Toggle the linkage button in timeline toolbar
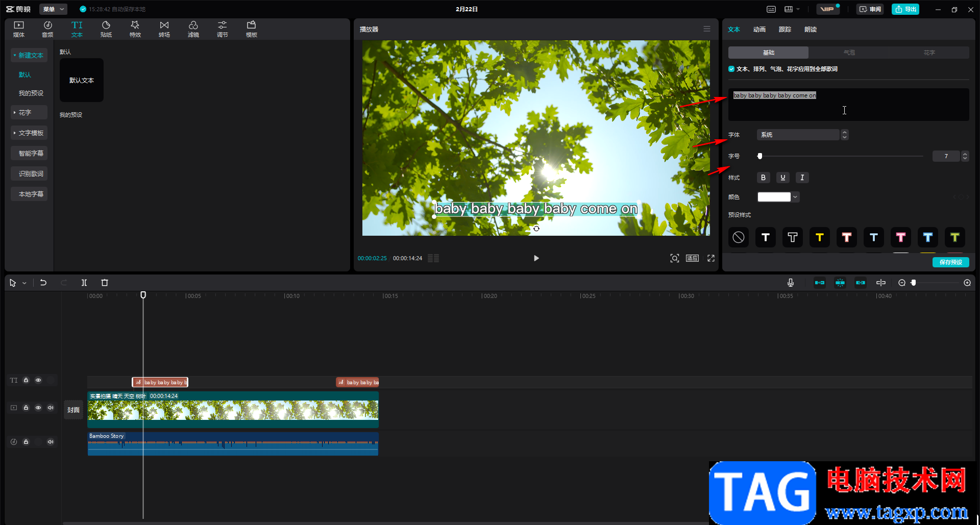Screen dimensions: 980x525 [861, 283]
